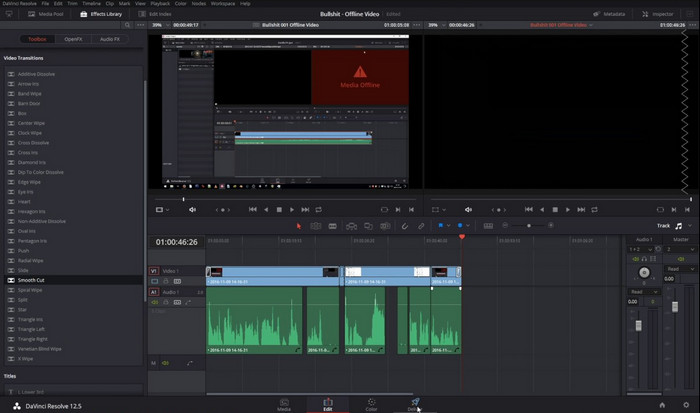Image resolution: width=700 pixels, height=413 pixels.
Task: Choose the Trim edit mode tool
Action: (x=316, y=226)
